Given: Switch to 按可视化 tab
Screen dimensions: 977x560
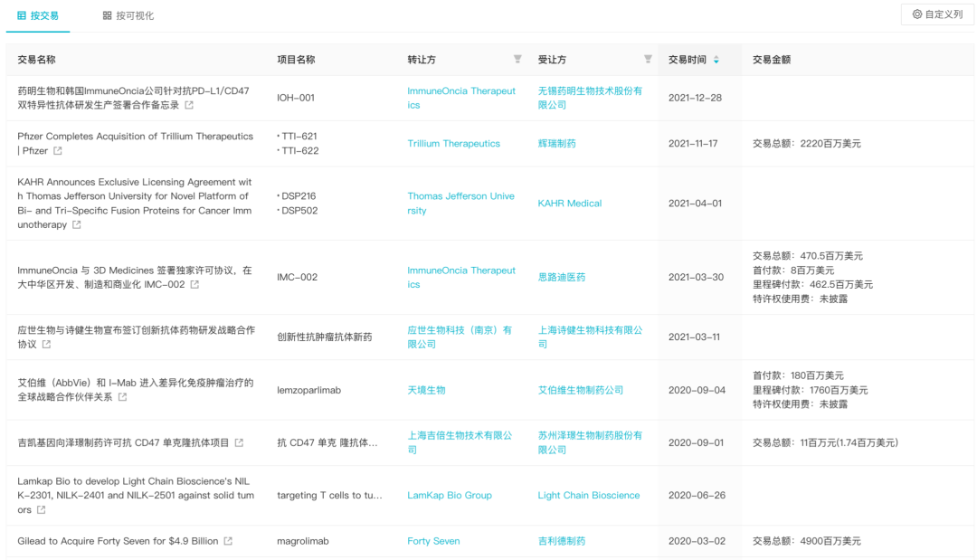Looking at the screenshot, I should click(128, 15).
